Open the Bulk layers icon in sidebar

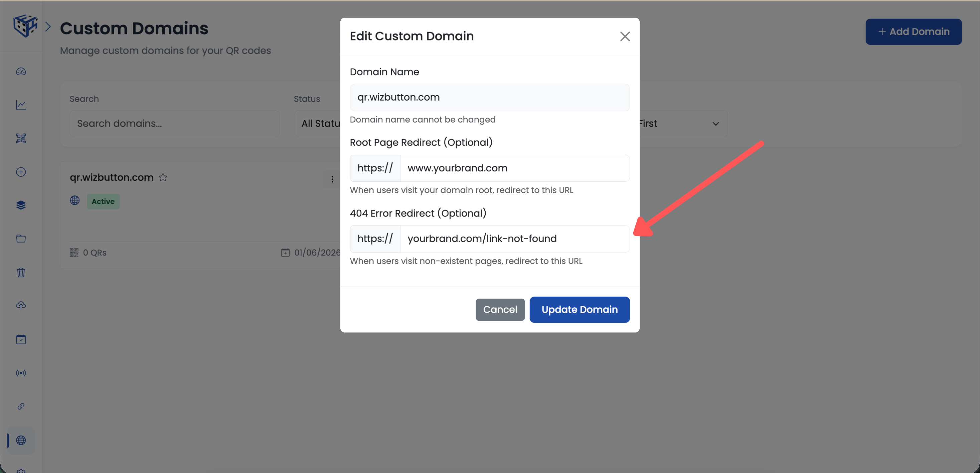(21, 205)
